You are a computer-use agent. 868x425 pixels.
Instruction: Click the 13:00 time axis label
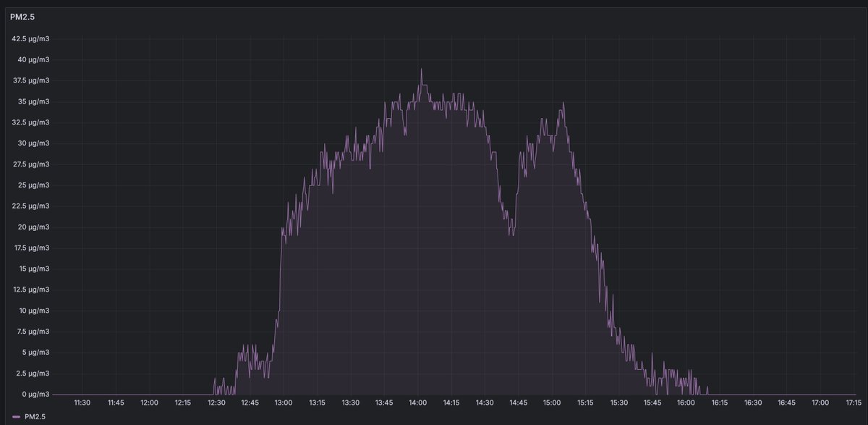(284, 403)
